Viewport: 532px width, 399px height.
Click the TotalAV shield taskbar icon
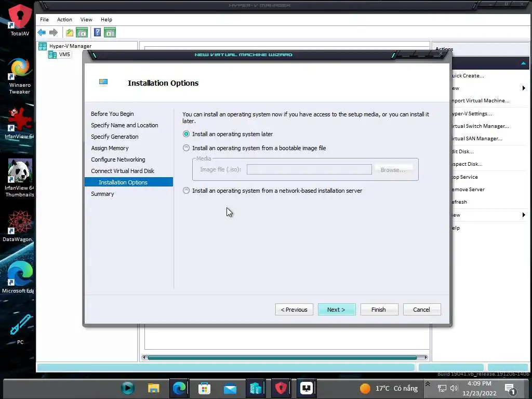tap(281, 388)
